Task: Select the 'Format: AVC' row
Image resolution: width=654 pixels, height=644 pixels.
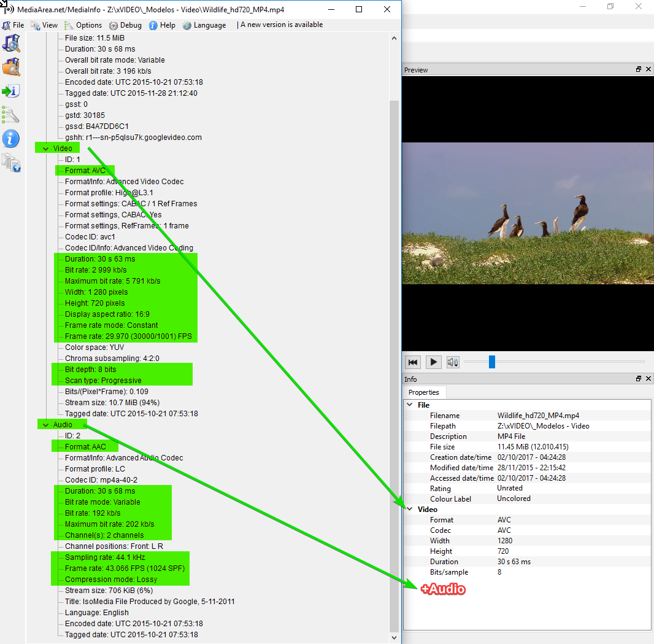Action: click(85, 171)
